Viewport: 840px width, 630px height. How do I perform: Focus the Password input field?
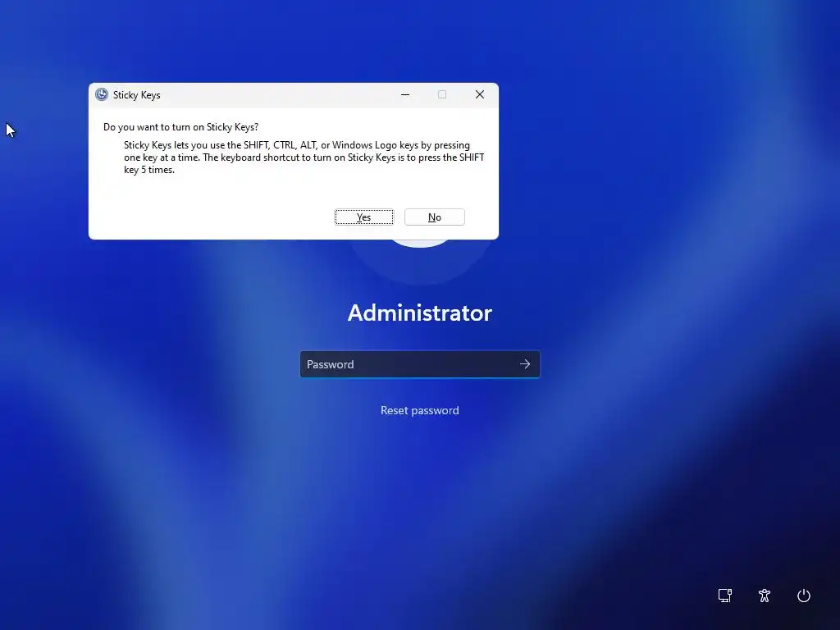point(419,364)
